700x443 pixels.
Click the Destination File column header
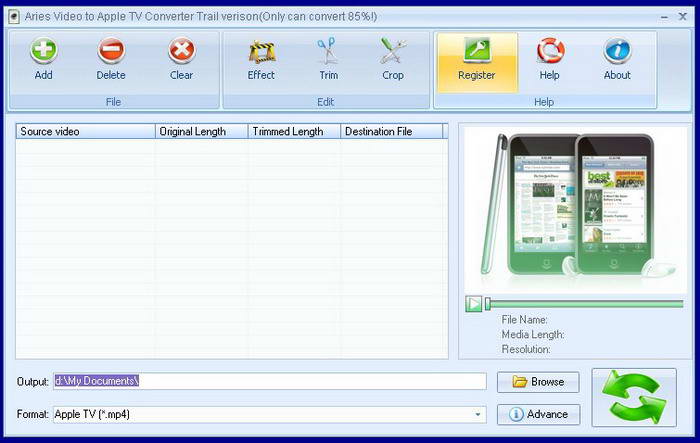(x=392, y=131)
